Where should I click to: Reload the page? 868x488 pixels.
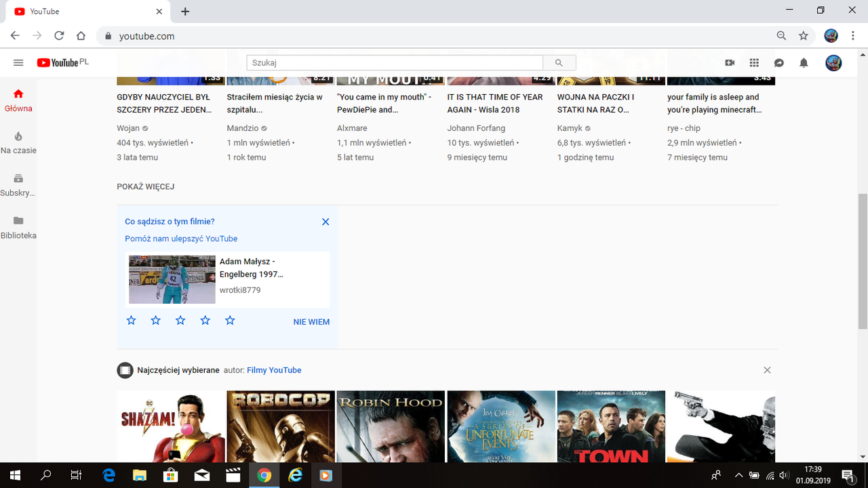pyautogui.click(x=59, y=36)
